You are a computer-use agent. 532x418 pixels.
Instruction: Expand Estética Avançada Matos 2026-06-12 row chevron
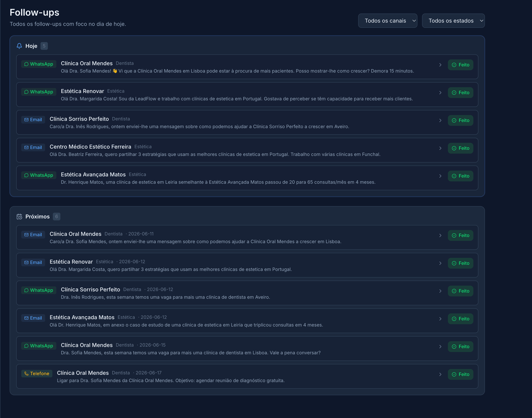pyautogui.click(x=440, y=319)
